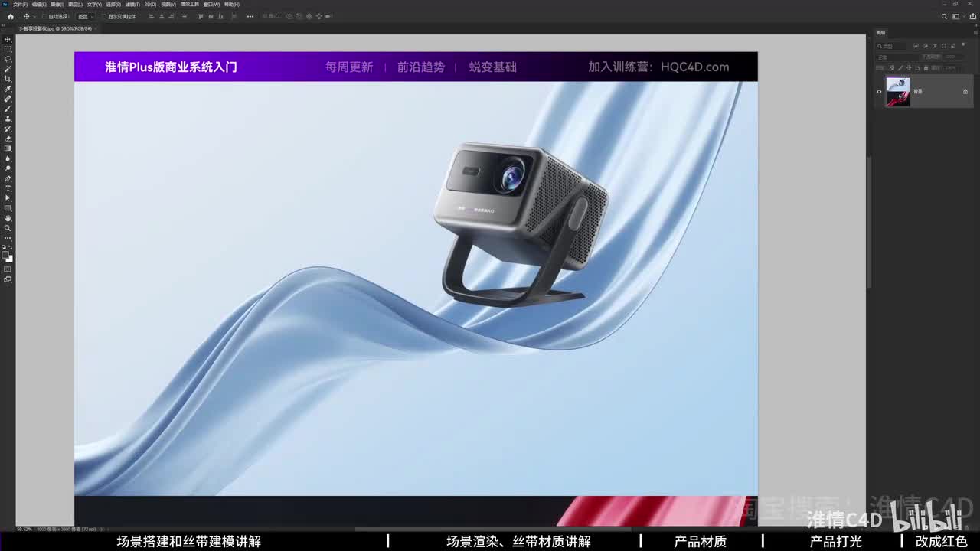Select the Rectangle shape tool
This screenshot has height=551, width=980.
click(x=8, y=208)
